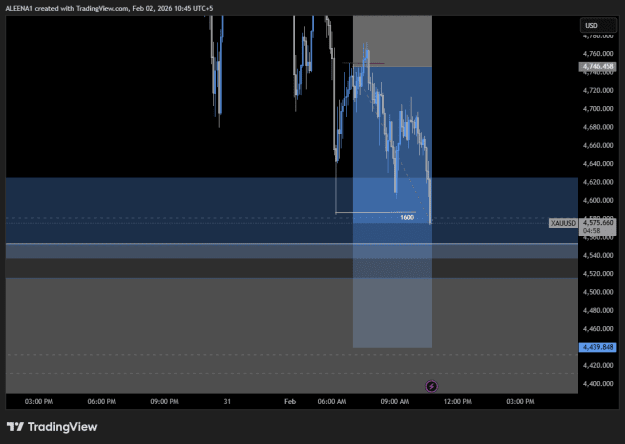Click the 04:58 candle countdown timer

point(592,231)
